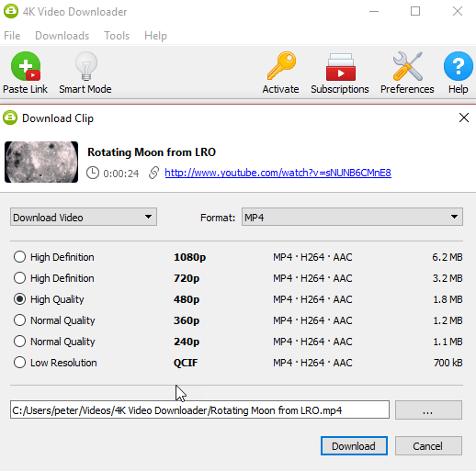Screen dimensions: 476x471
Task: Click the 360p resolution label
Action: coord(187,320)
